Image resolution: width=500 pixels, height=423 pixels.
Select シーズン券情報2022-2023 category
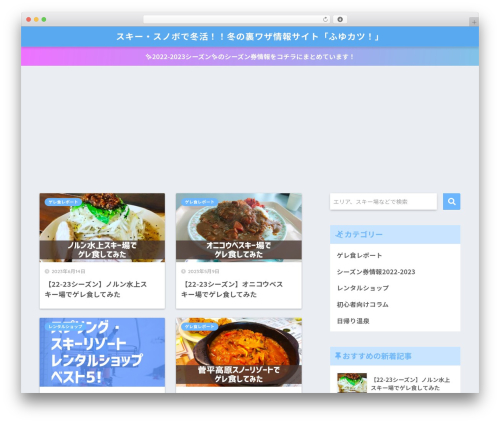coord(376,272)
